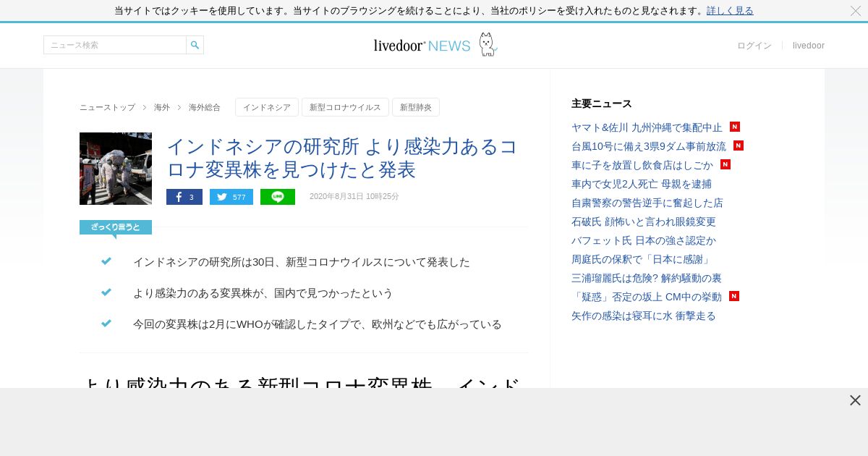Open the livedoor header link
The width and height of the screenshot is (868, 456).
809,46
